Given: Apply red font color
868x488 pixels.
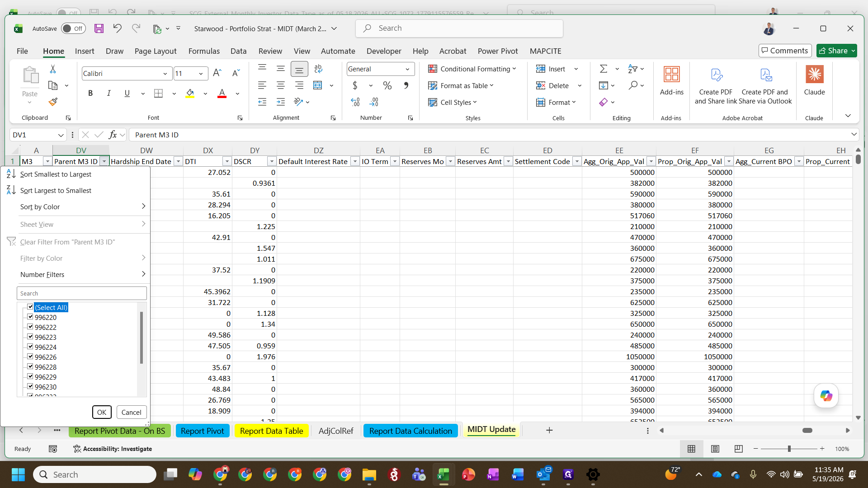Looking at the screenshot, I should tap(222, 94).
